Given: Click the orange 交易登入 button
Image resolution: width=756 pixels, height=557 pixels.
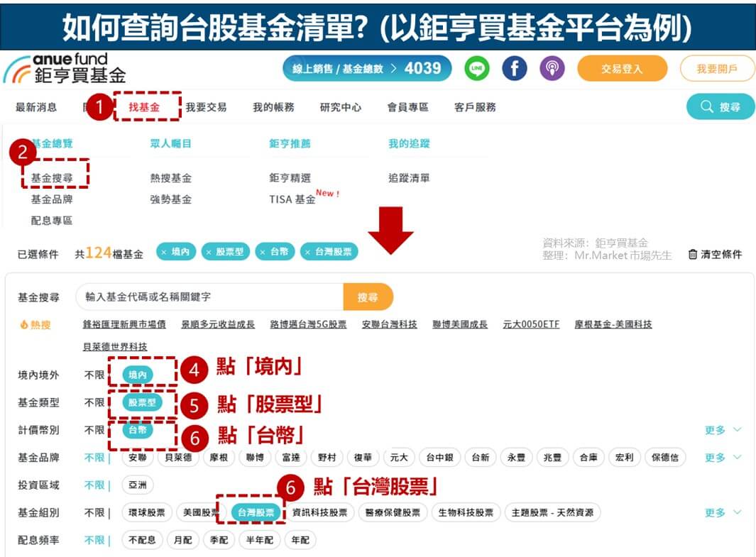Looking at the screenshot, I should coord(622,68).
